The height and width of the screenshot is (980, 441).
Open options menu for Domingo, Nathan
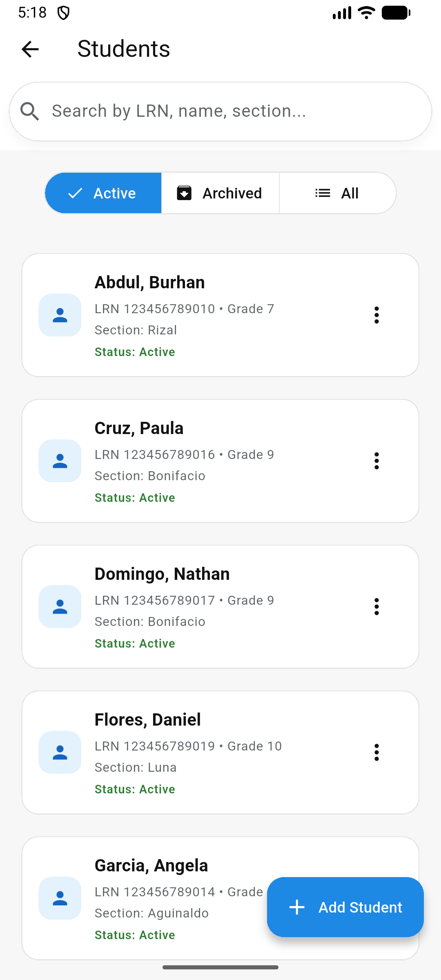[x=376, y=607]
